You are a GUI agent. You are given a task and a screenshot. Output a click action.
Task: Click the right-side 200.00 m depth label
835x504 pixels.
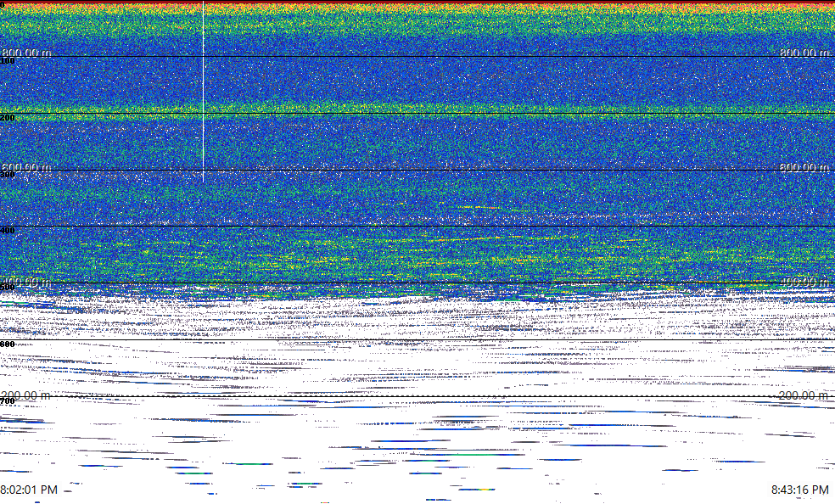804,395
